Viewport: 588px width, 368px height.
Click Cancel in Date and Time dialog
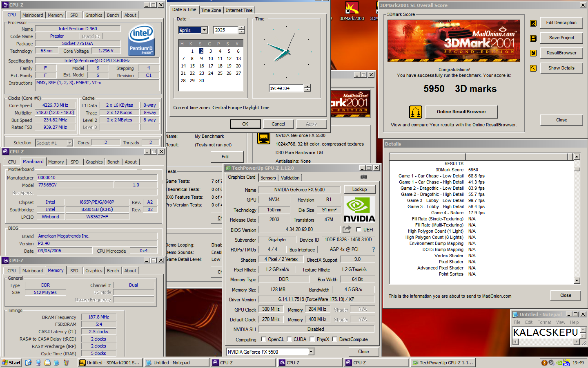click(278, 124)
